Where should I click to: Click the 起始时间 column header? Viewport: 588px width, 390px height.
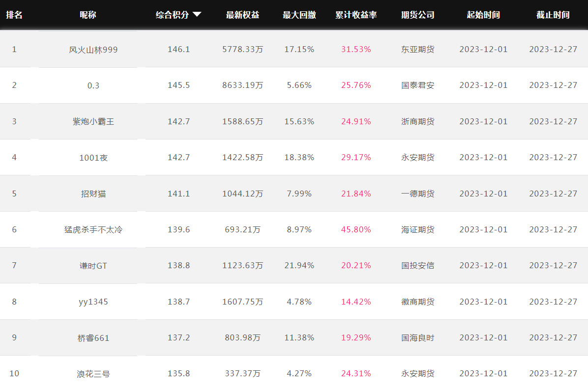pyautogui.click(x=483, y=15)
